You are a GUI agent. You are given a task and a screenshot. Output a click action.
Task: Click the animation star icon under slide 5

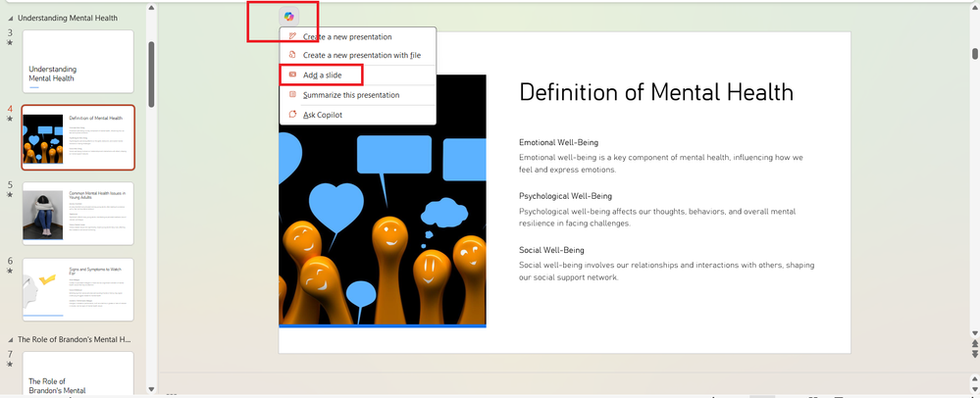(x=10, y=194)
